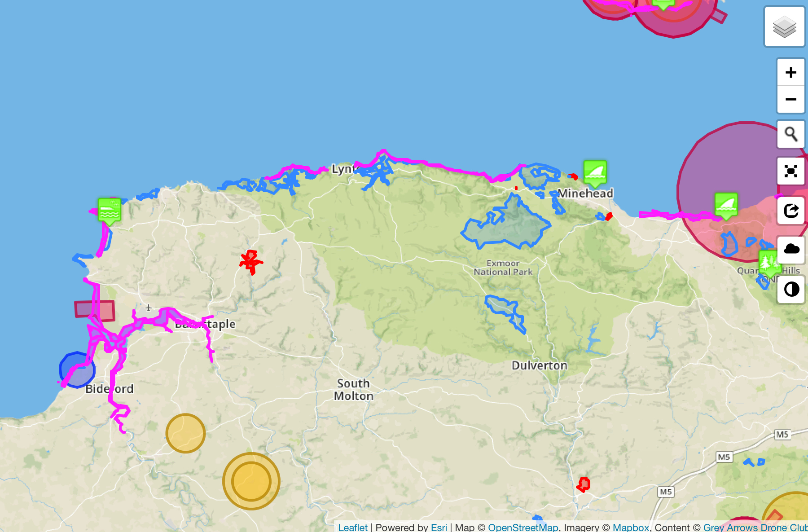
Task: Click the green shark fin marker near Minehead
Action: [x=595, y=173]
